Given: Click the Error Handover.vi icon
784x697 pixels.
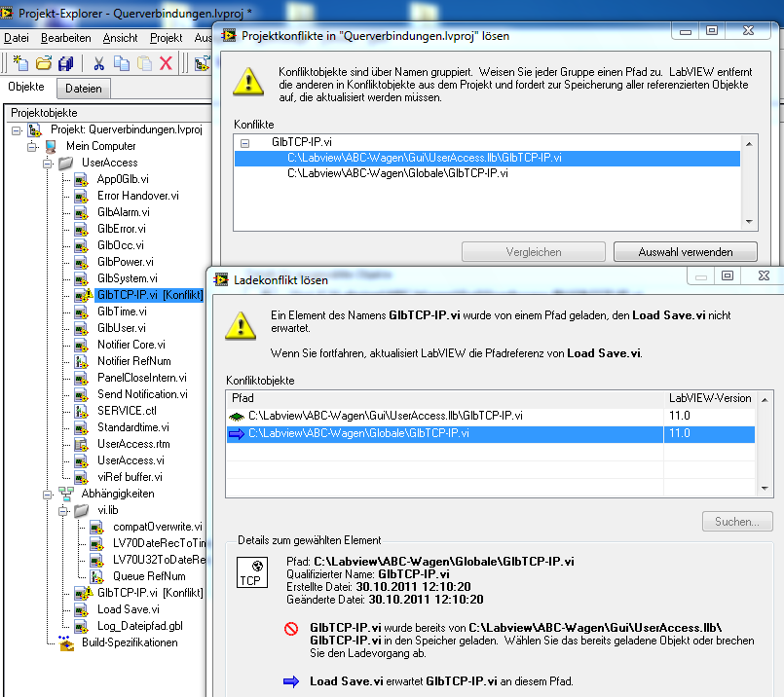Looking at the screenshot, I should point(81,196).
